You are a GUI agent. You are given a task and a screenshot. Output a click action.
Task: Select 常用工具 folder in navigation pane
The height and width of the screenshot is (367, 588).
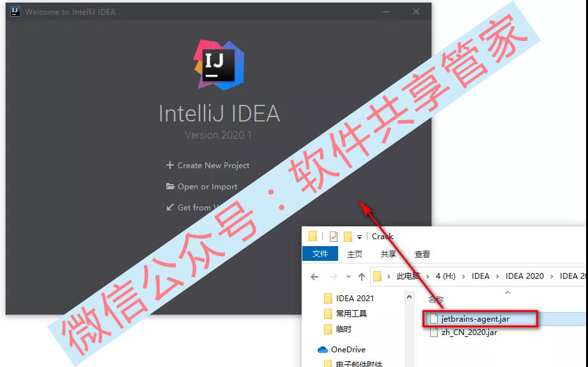pyautogui.click(x=351, y=314)
